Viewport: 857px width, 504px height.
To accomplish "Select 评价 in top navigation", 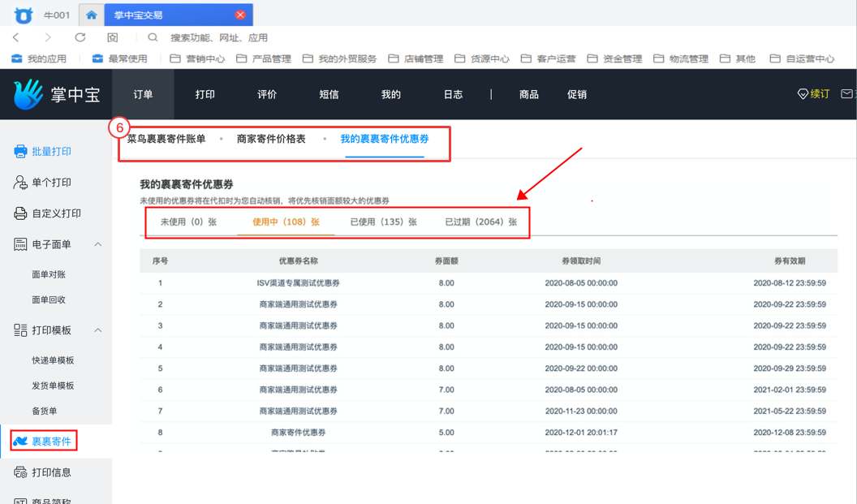I will tap(267, 95).
